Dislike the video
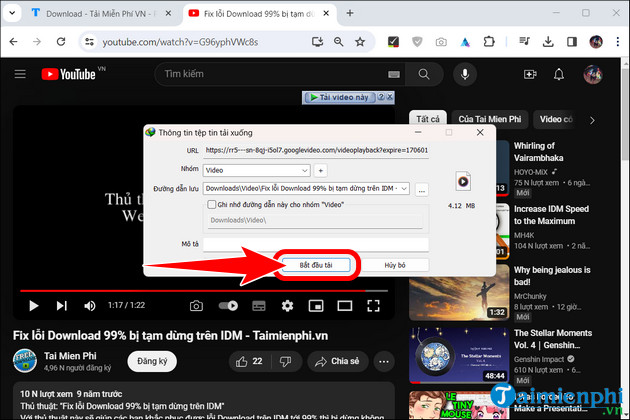 pos(286,362)
